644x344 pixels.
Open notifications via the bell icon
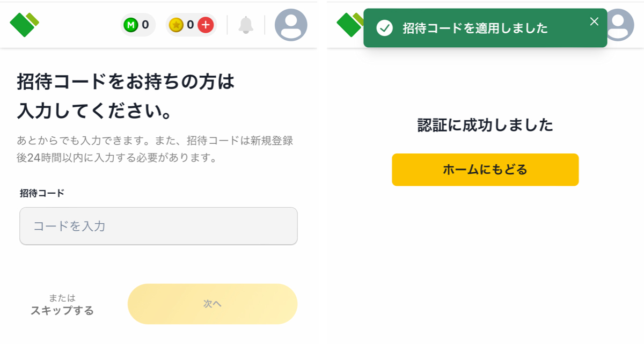[246, 25]
